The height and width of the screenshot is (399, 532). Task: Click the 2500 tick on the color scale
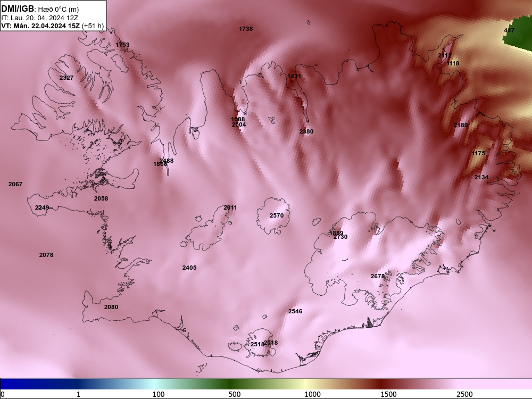pos(464,394)
